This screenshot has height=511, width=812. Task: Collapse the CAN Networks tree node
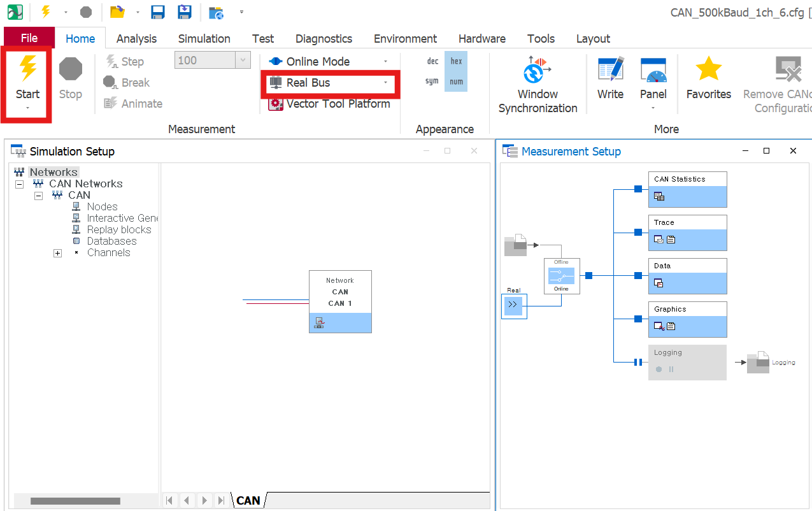pos(19,184)
